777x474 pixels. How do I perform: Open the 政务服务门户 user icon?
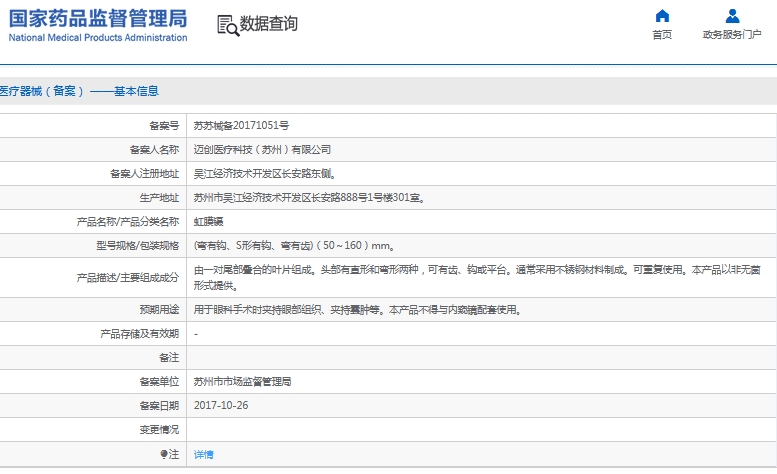pyautogui.click(x=732, y=16)
